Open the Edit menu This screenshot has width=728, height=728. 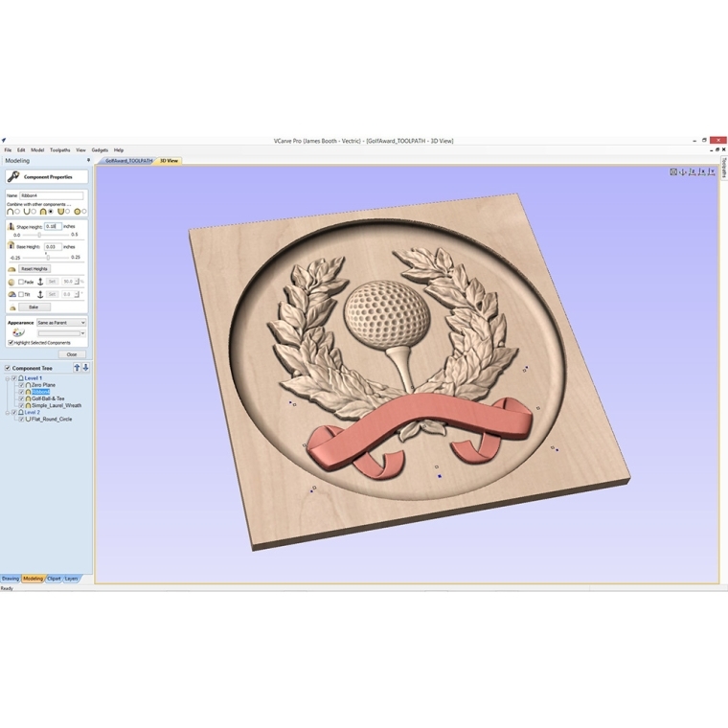[21, 150]
